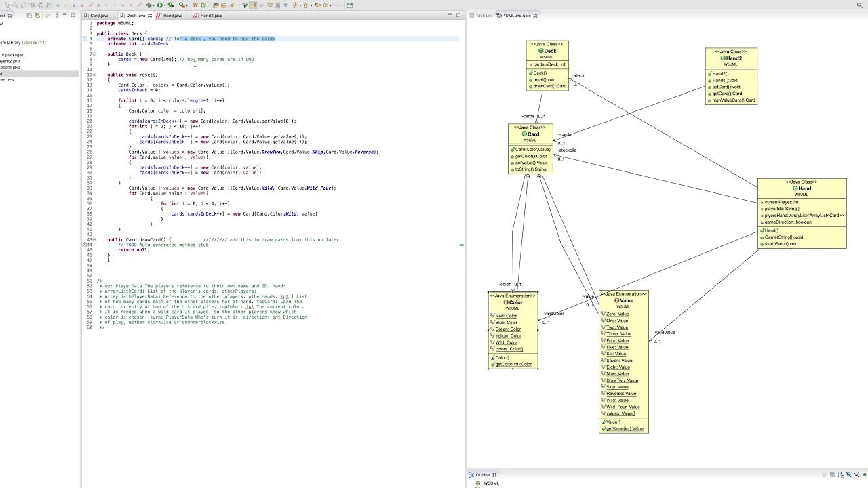The height and width of the screenshot is (488, 868).
Task: Click the Pin Editor toolbar icon
Action: pyautogui.click(x=349, y=5)
